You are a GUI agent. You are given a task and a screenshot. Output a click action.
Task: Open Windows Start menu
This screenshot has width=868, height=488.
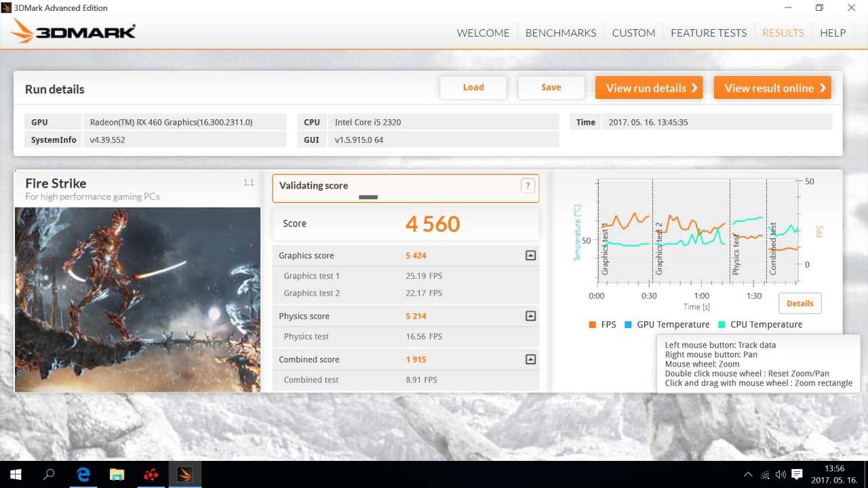click(16, 474)
